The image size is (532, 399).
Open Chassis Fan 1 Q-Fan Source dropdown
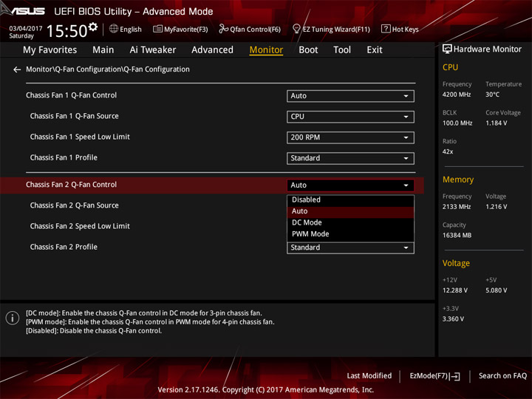pyautogui.click(x=350, y=117)
